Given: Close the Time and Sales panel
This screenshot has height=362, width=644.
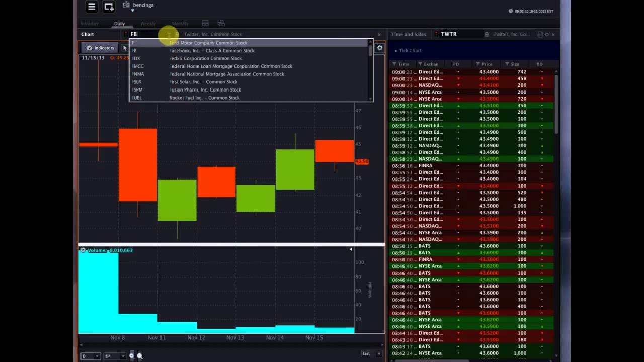Looking at the screenshot, I should tap(553, 35).
